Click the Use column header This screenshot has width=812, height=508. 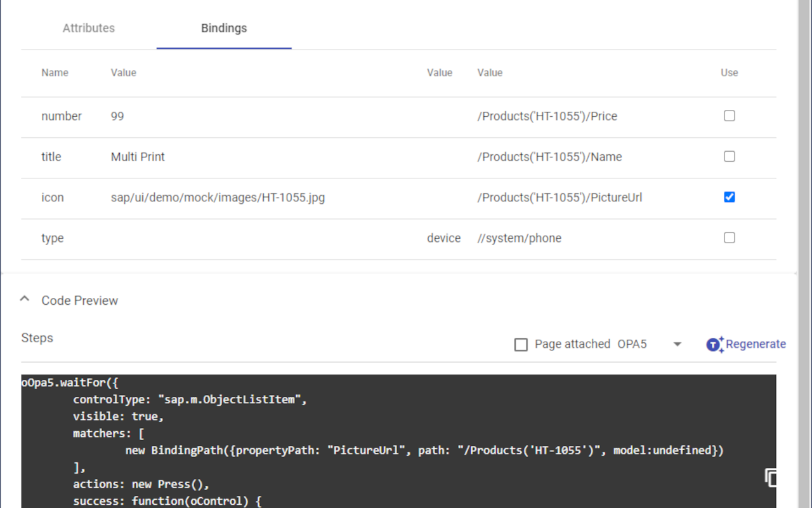click(729, 72)
